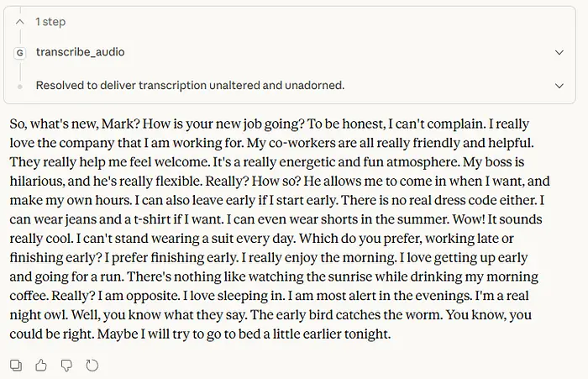Give the response a thumbs down
588x379 pixels.
(x=66, y=365)
